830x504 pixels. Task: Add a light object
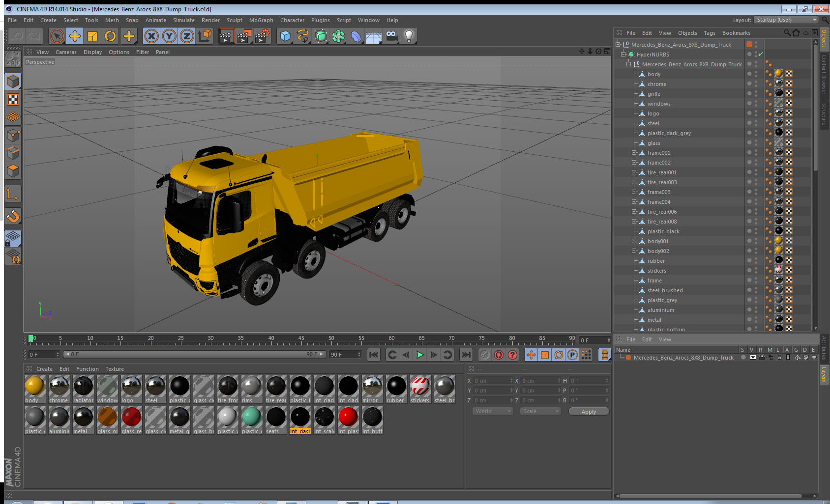pyautogui.click(x=409, y=36)
